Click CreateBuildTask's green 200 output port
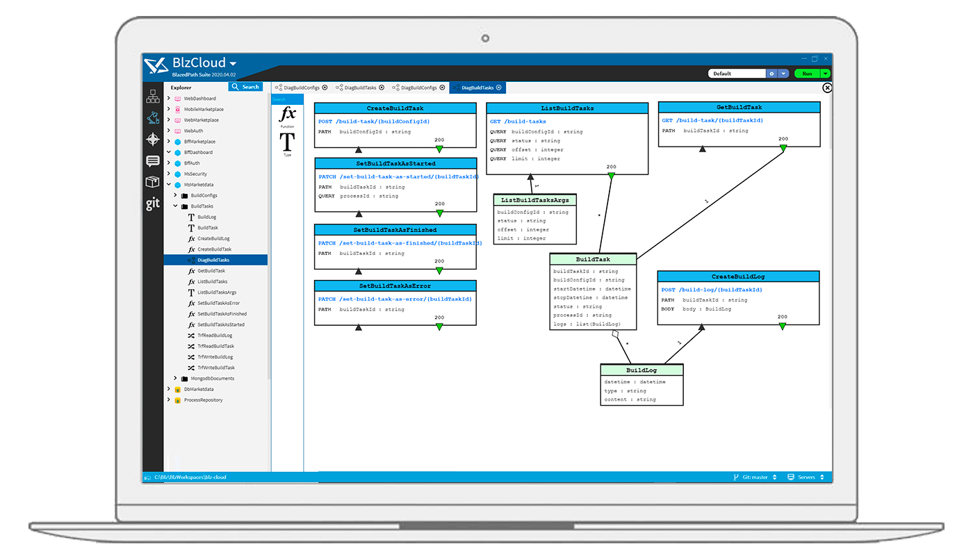 point(439,149)
